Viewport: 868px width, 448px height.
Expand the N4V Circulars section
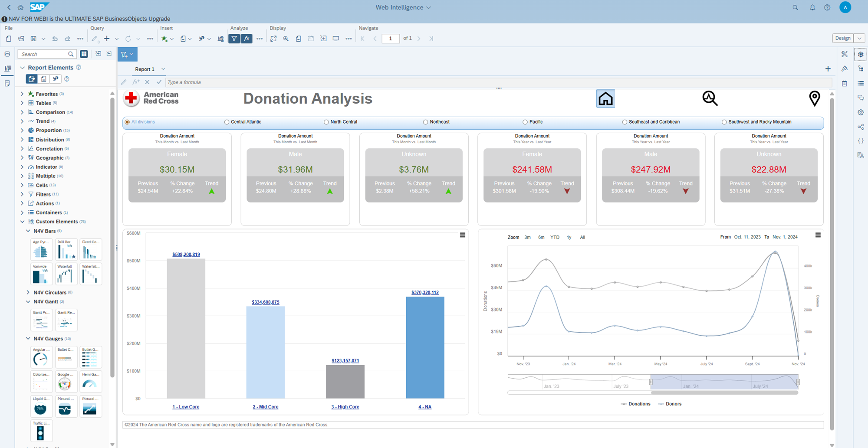(28, 292)
